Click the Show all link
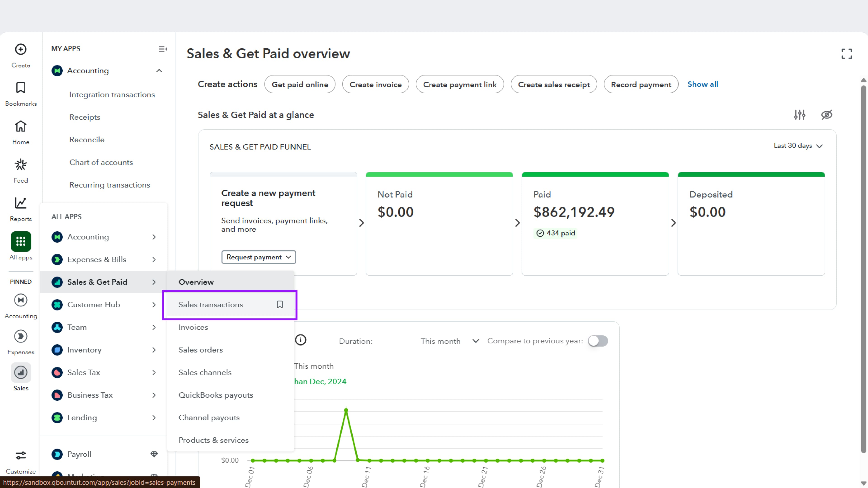 [x=703, y=84]
